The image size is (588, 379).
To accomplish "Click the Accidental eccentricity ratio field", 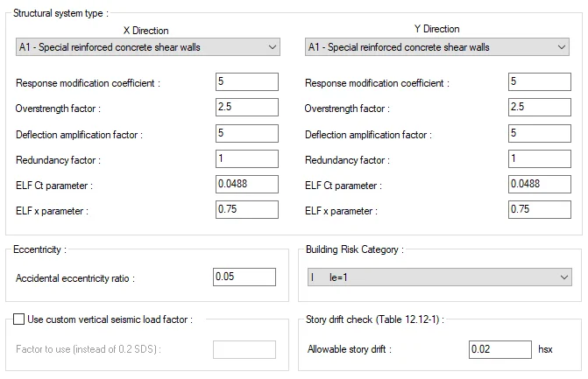I will tap(244, 277).
